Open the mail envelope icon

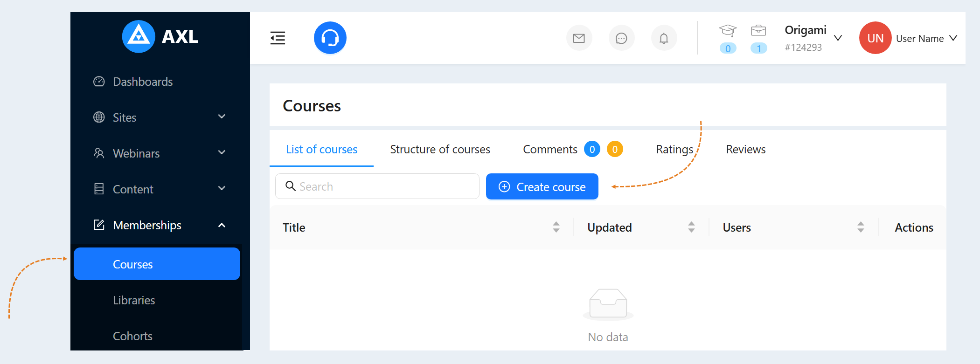coord(579,38)
